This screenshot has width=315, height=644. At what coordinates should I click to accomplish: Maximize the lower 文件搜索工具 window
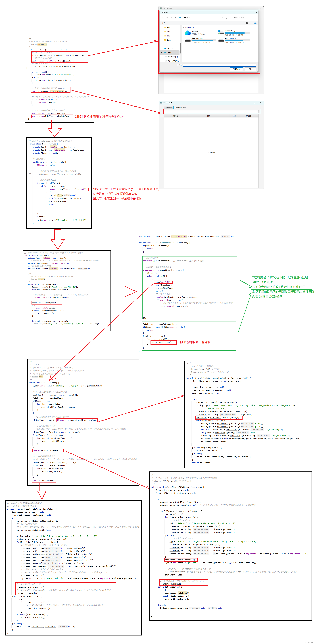point(254,103)
